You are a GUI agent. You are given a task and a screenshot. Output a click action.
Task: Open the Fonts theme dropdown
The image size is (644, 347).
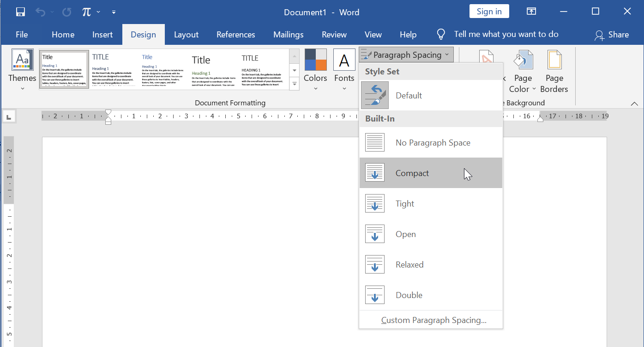point(344,69)
